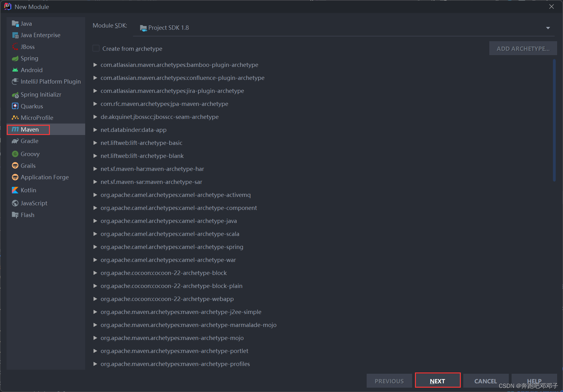Click the Java Enterprise icon
563x392 pixels.
coord(15,35)
